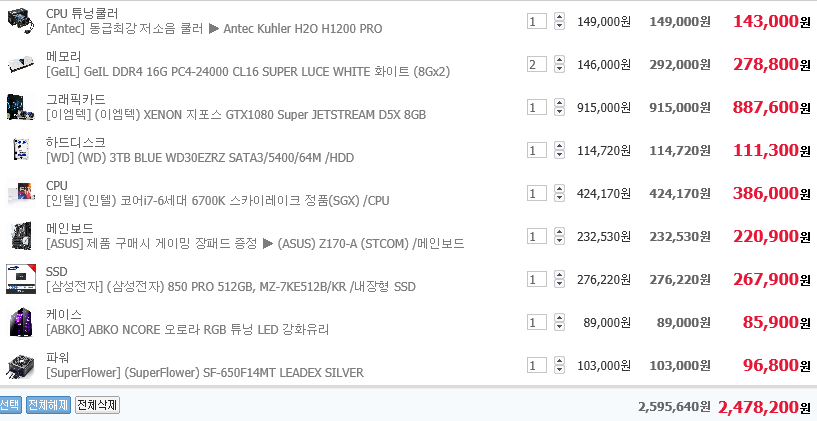Click the 전체해제 button
This screenshot has height=421, width=817.
pos(48,405)
